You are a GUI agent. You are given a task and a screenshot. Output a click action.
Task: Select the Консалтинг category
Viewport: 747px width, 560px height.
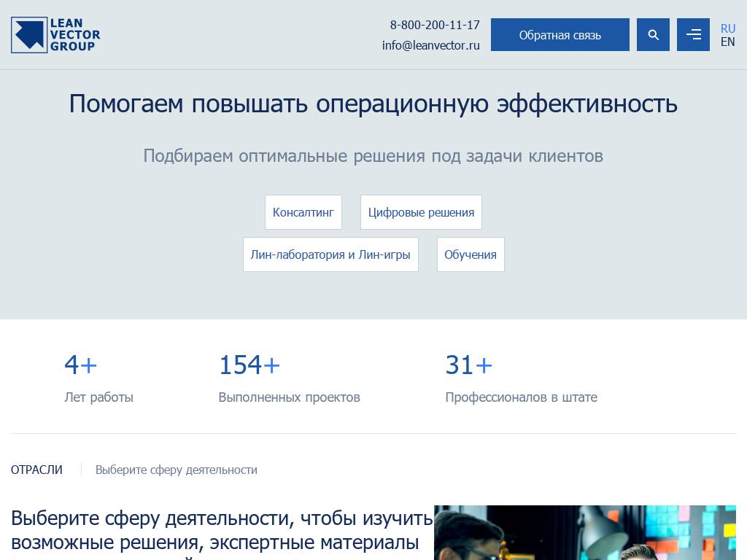(x=303, y=212)
